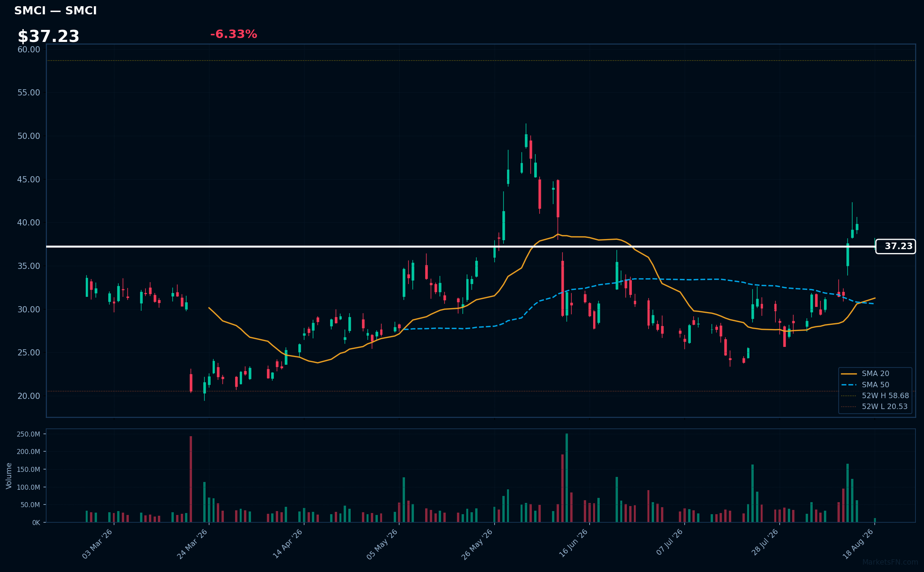Click the Volume axis title

click(9, 476)
